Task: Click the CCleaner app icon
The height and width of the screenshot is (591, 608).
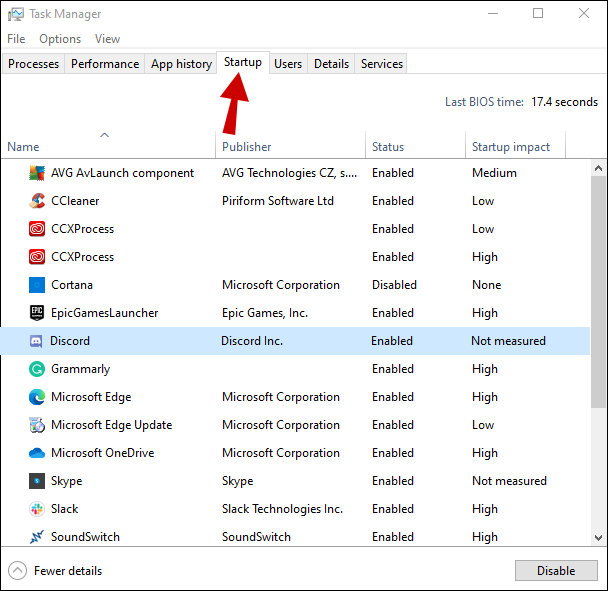Action: 37,201
